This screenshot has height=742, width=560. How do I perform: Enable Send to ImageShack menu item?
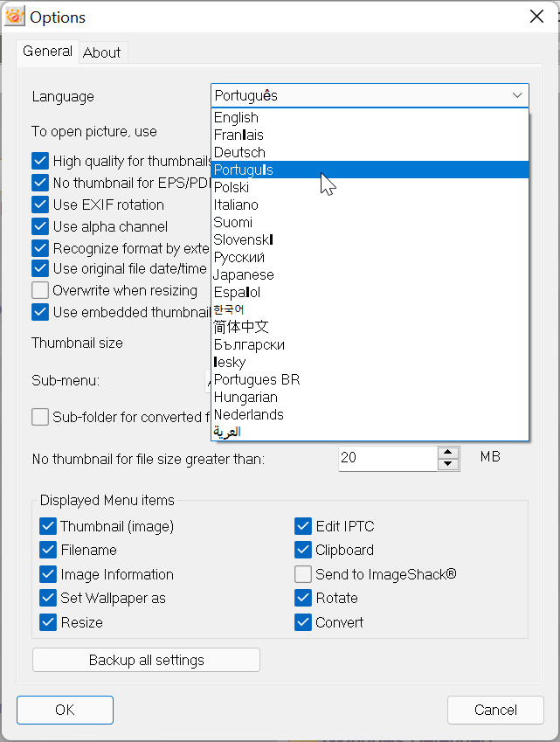[x=303, y=574]
